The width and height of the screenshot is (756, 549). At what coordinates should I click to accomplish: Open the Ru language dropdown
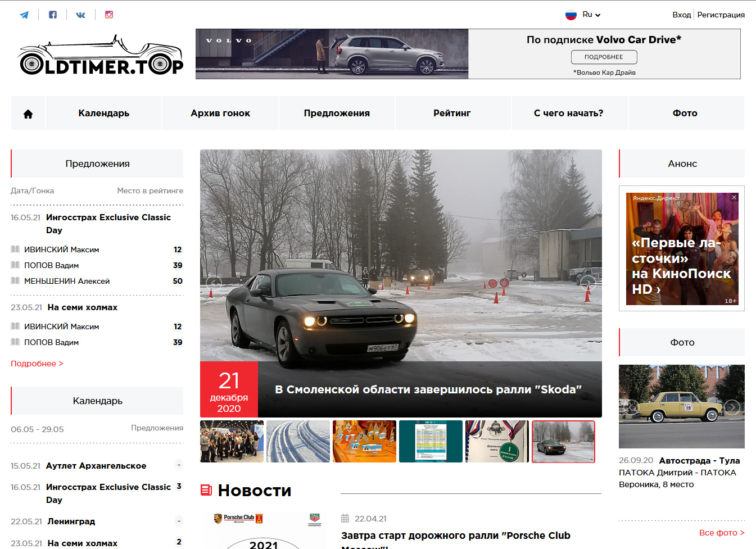coord(591,15)
